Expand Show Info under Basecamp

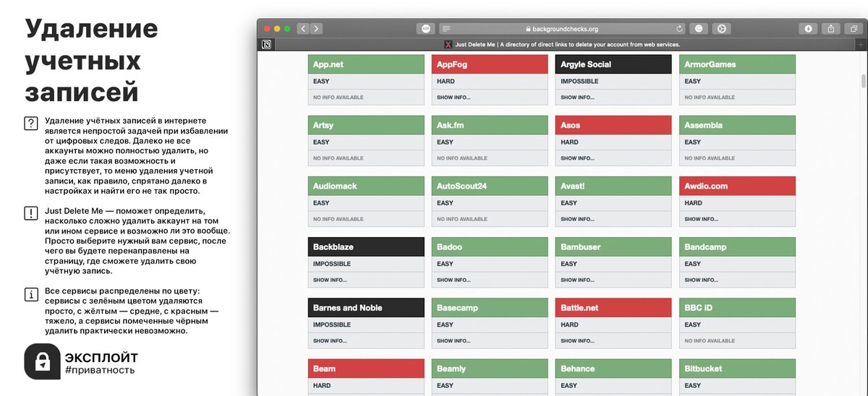pyautogui.click(x=454, y=340)
